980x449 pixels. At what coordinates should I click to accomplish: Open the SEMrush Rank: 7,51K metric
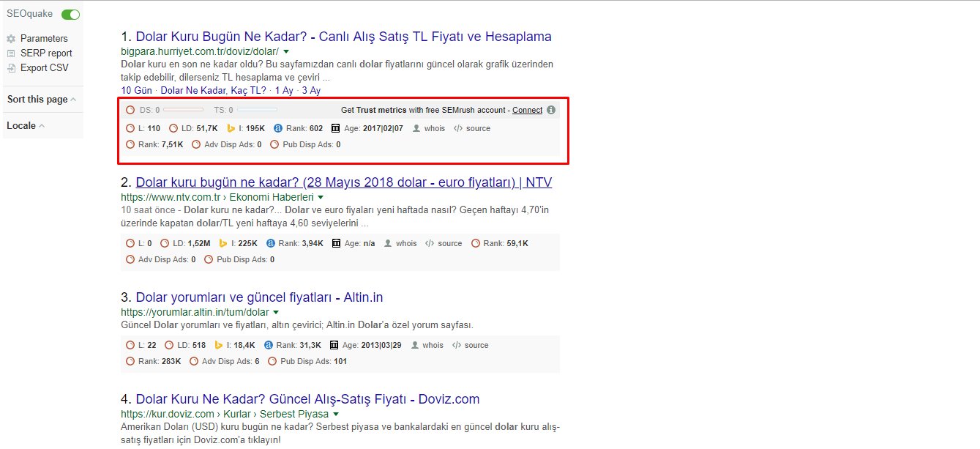click(x=154, y=144)
